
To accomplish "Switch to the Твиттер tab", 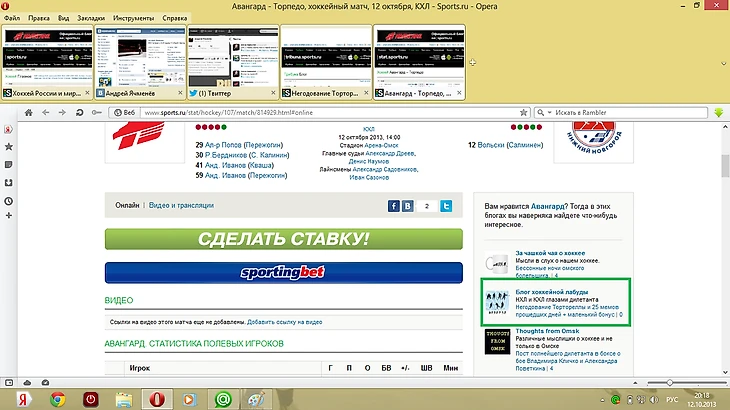I will 234,62.
